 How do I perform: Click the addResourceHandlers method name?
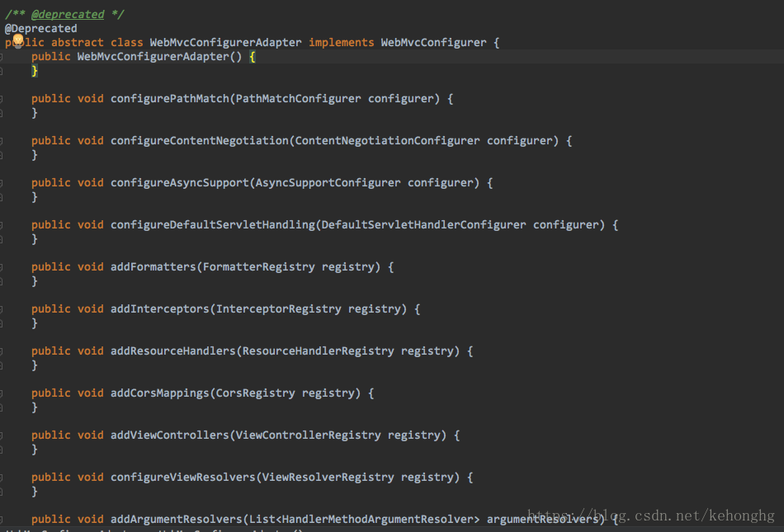point(173,351)
